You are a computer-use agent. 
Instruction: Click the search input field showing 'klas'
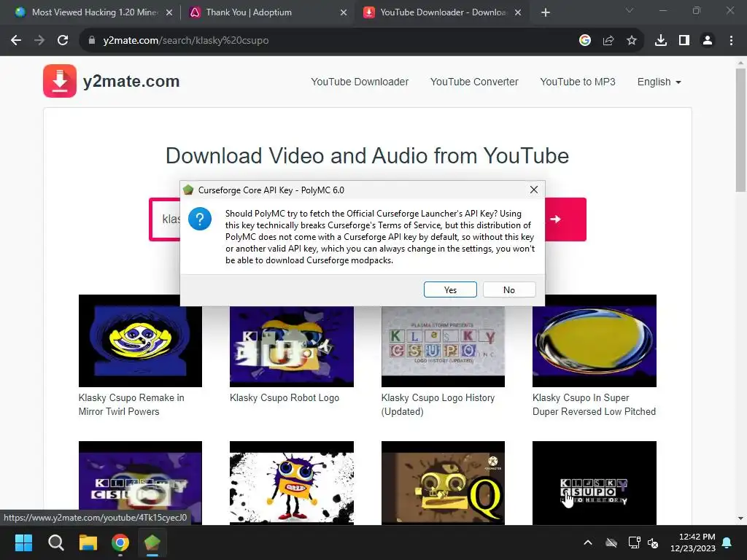[166, 219]
